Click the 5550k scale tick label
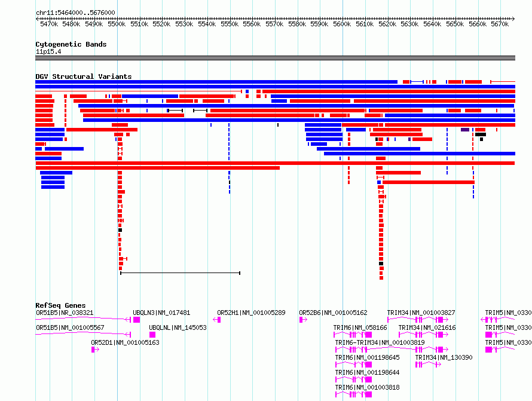Image resolution: width=532 pixels, height=401 pixels. point(230,24)
